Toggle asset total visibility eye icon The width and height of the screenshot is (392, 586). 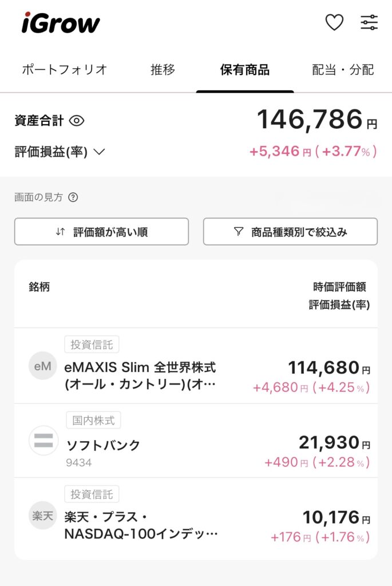coord(77,121)
